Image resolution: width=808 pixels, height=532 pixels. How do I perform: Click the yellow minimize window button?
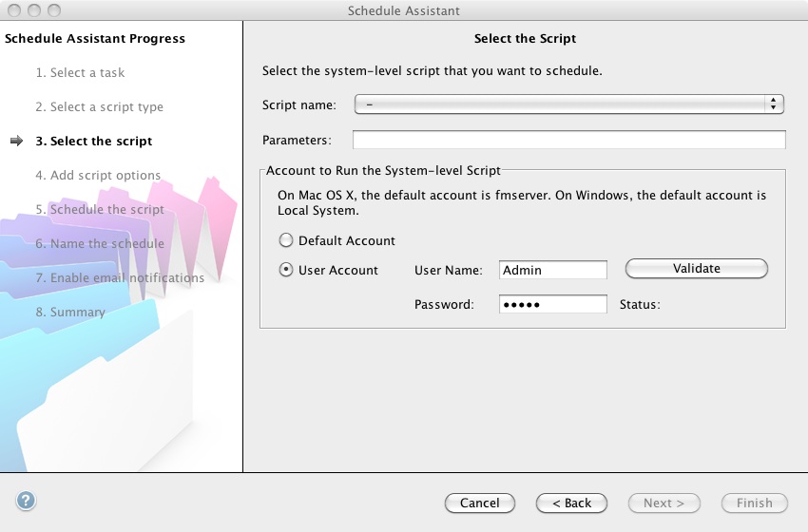[x=32, y=10]
